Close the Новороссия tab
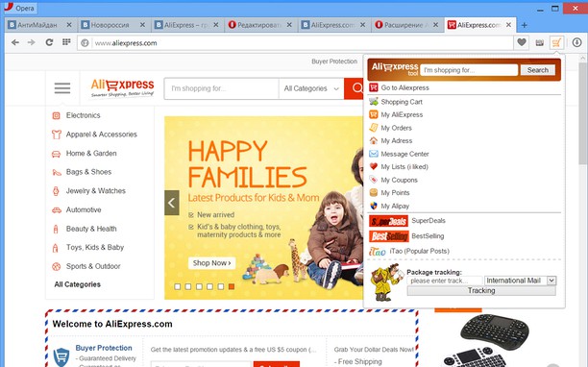Screen dimensions: 588x367 pos(142,25)
